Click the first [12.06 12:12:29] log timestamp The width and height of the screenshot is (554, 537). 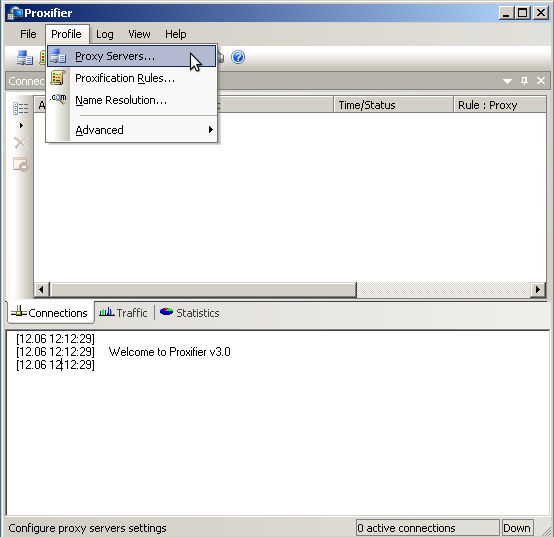pyautogui.click(x=55, y=339)
